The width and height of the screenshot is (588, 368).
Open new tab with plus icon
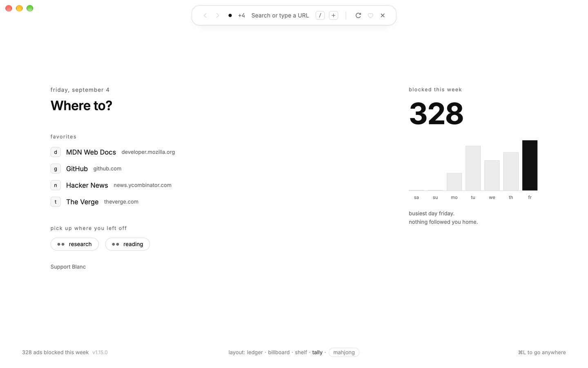(334, 16)
